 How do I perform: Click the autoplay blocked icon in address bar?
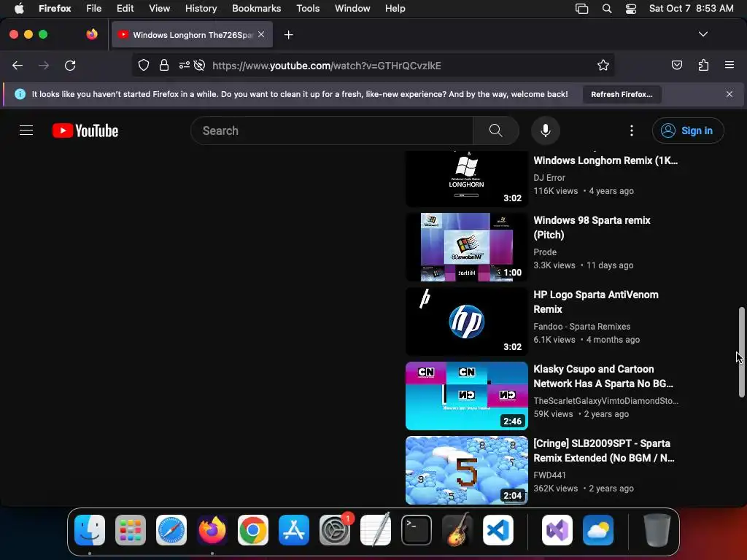point(200,65)
